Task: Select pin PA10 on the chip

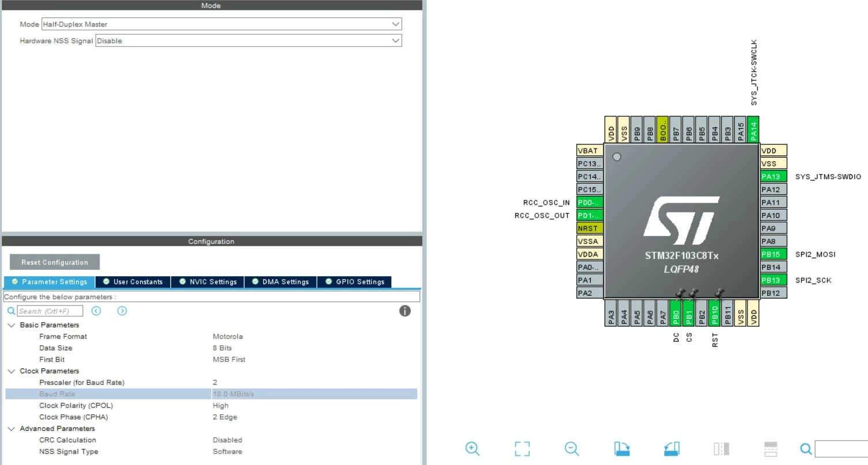Action: coord(774,215)
